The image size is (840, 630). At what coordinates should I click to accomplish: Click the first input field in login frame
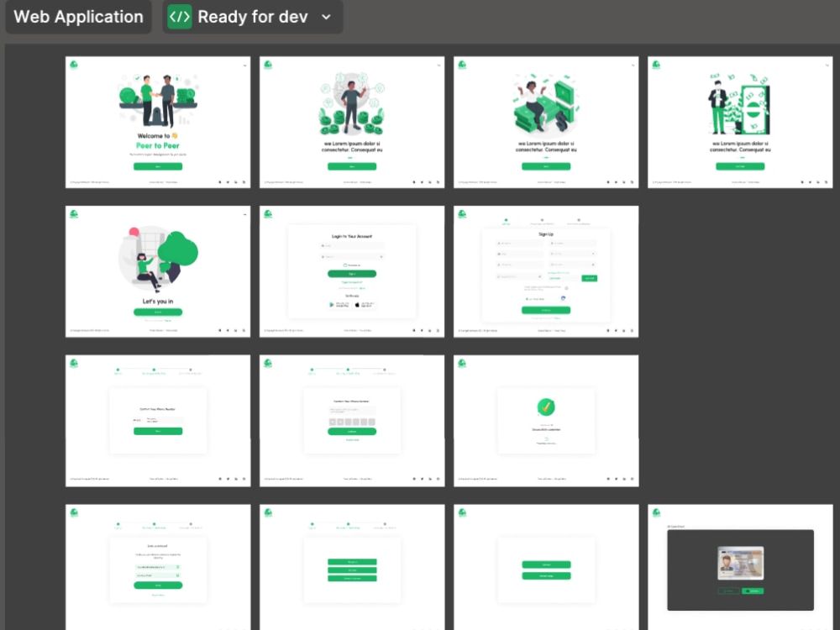[352, 246]
